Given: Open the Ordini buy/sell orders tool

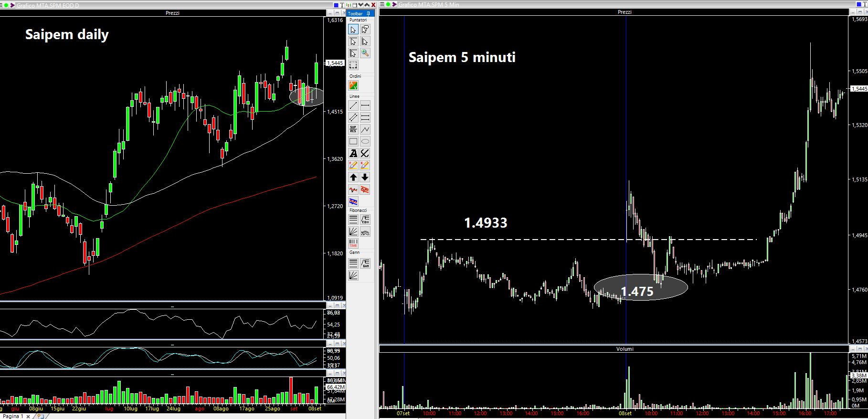Looking at the screenshot, I should click(353, 85).
